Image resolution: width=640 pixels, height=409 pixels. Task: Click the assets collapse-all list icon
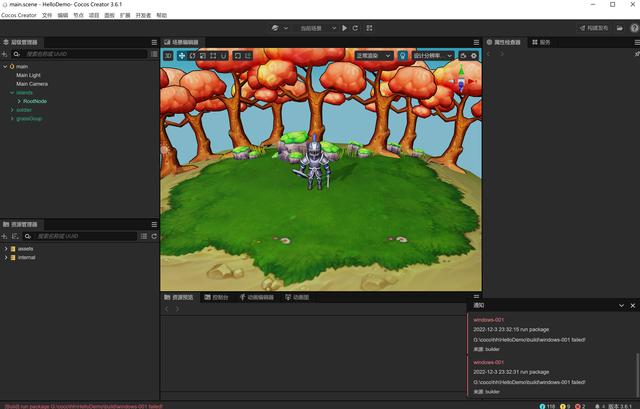144,236
